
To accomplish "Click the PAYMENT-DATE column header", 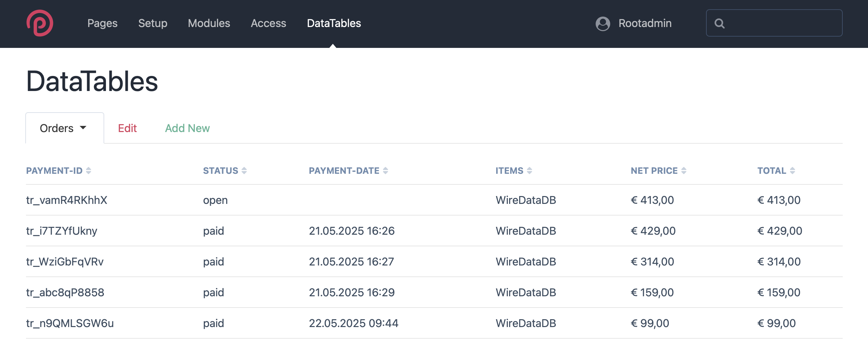I will click(x=344, y=171).
